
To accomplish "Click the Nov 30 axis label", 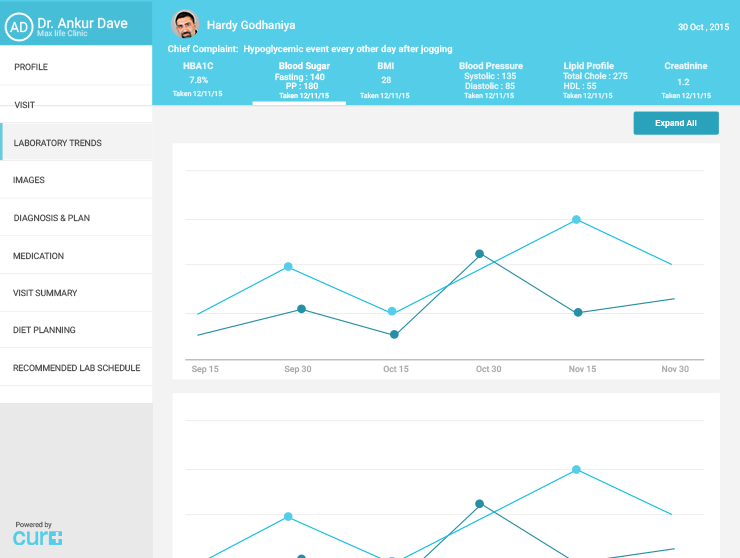I will pos(675,369).
